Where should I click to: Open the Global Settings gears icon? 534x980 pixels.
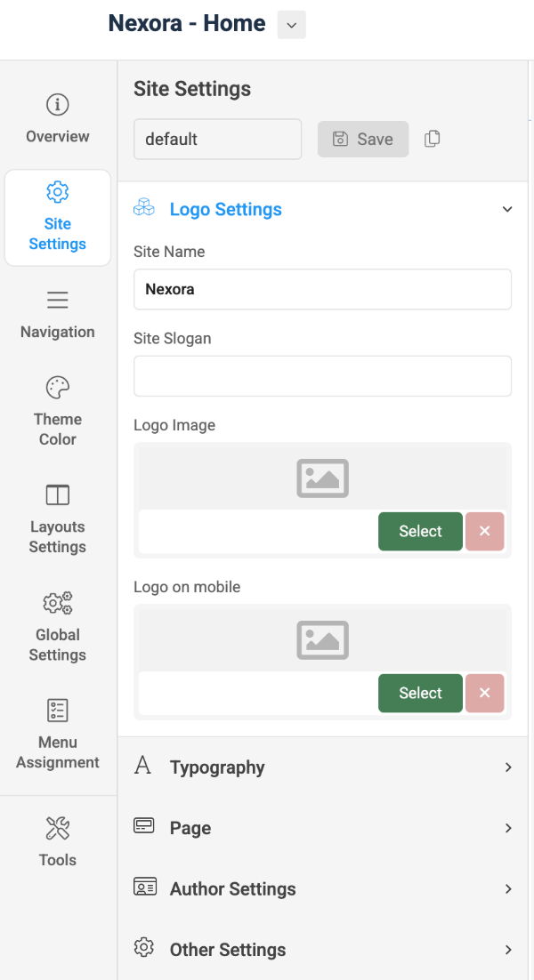tap(58, 603)
